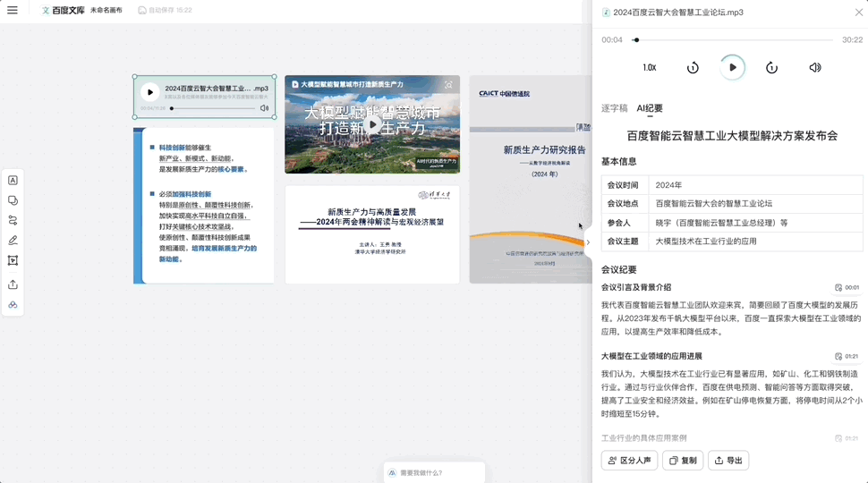
Task: Click the 会议时间 table cell
Action: (625, 185)
